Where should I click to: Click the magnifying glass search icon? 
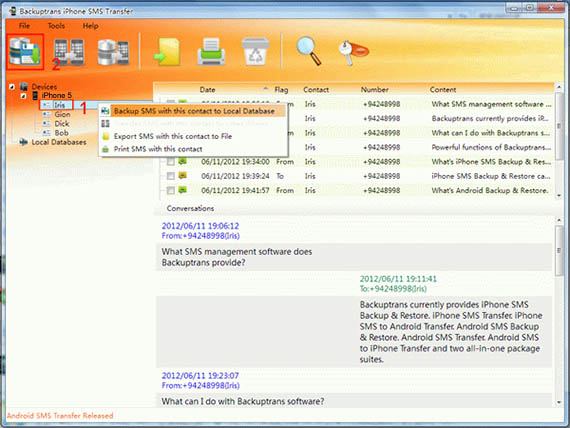tap(309, 51)
